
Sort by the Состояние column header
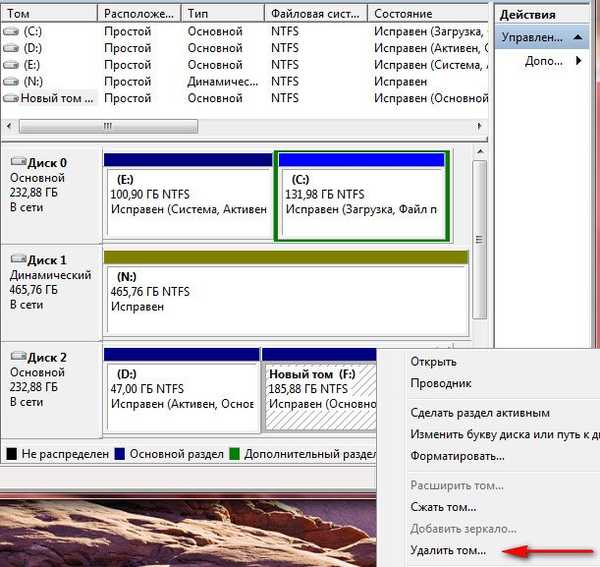pyautogui.click(x=428, y=14)
